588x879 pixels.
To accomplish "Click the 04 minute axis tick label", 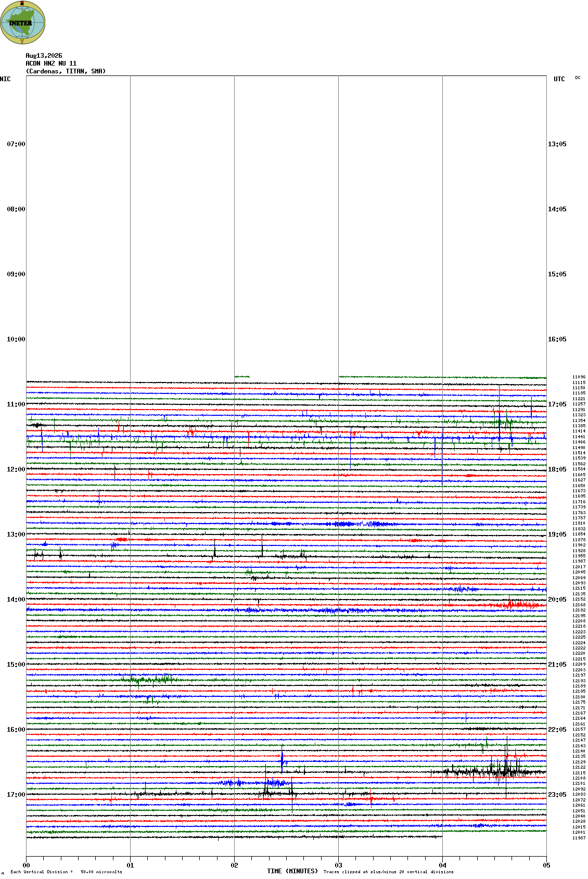I will [x=443, y=865].
